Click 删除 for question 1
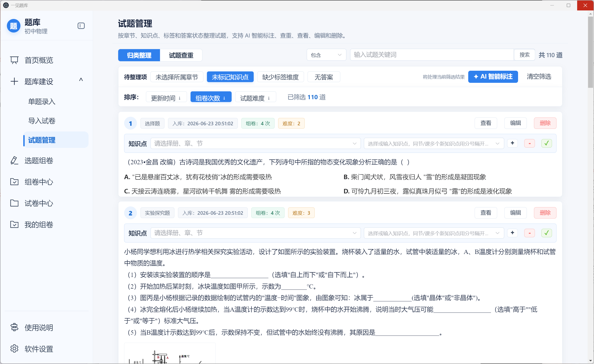The image size is (594, 364). [545, 123]
